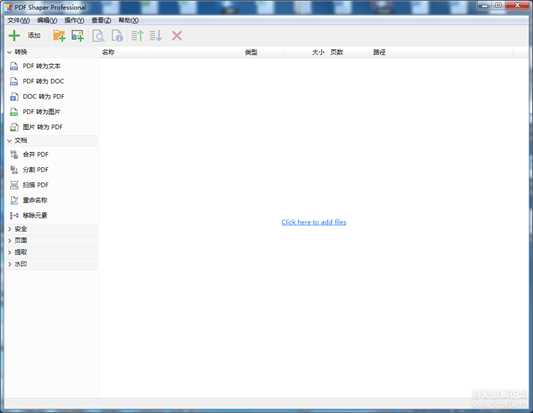Sort by the 页数 column header
533x413 pixels.
(337, 52)
